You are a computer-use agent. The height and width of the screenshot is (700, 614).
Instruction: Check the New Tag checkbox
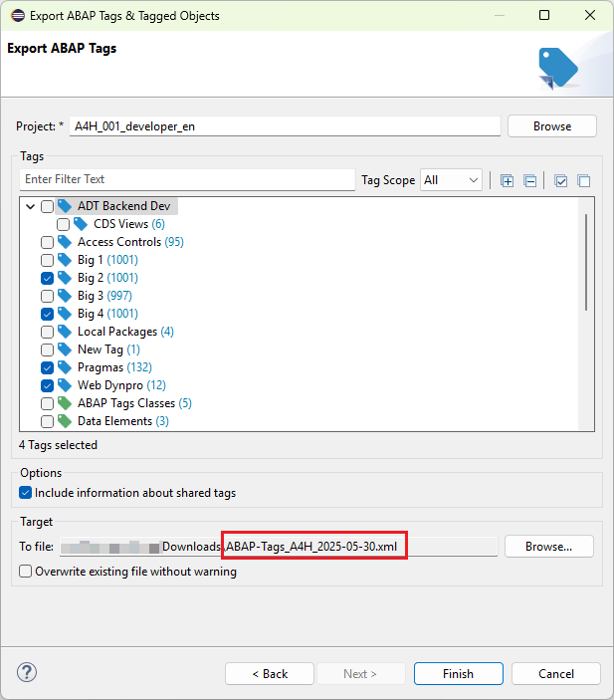48,350
